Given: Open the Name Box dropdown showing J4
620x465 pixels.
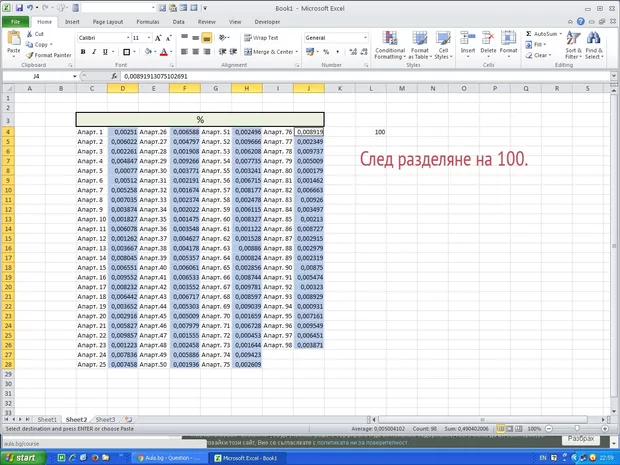Looking at the screenshot, I should (74, 76).
